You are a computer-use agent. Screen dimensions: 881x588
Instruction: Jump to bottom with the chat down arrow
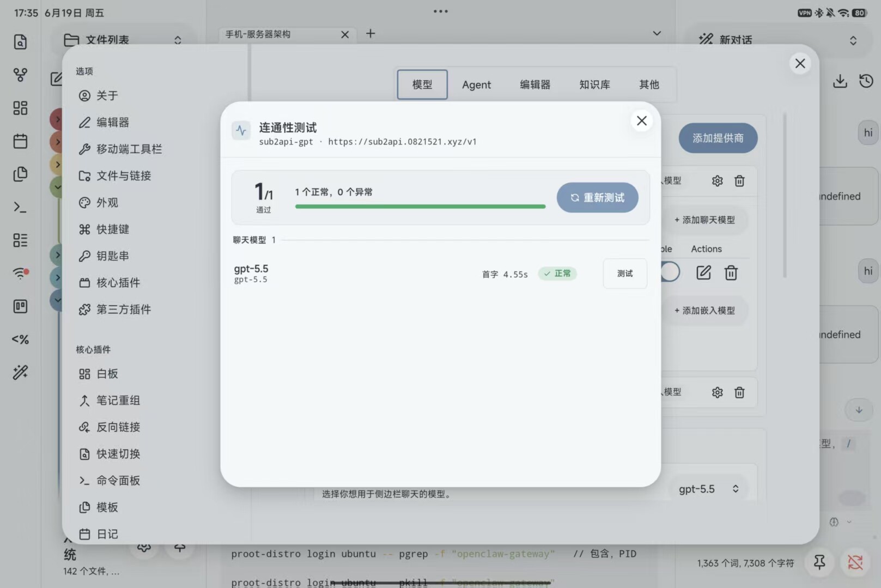coord(859,410)
